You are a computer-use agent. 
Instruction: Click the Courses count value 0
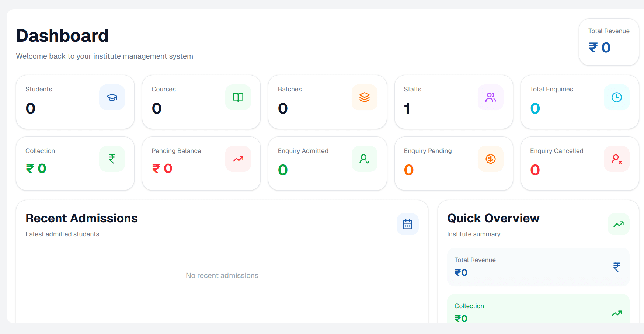(x=157, y=108)
